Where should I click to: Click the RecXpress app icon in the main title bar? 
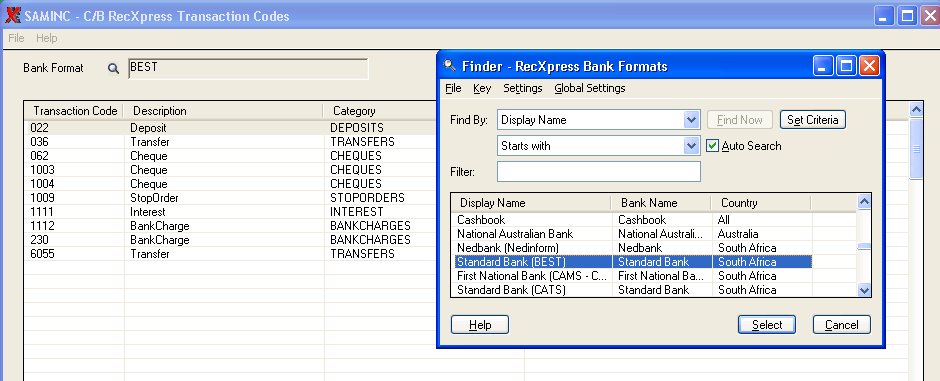(x=13, y=16)
